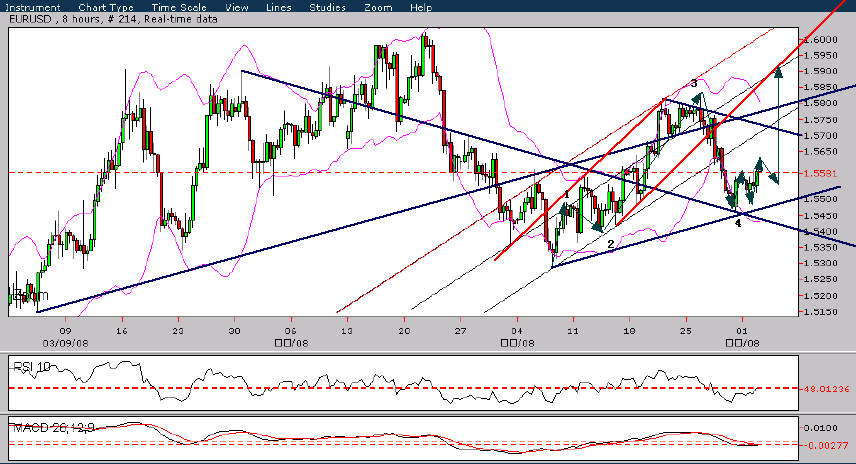Click the 1.5300 price axis label

click(x=821, y=263)
